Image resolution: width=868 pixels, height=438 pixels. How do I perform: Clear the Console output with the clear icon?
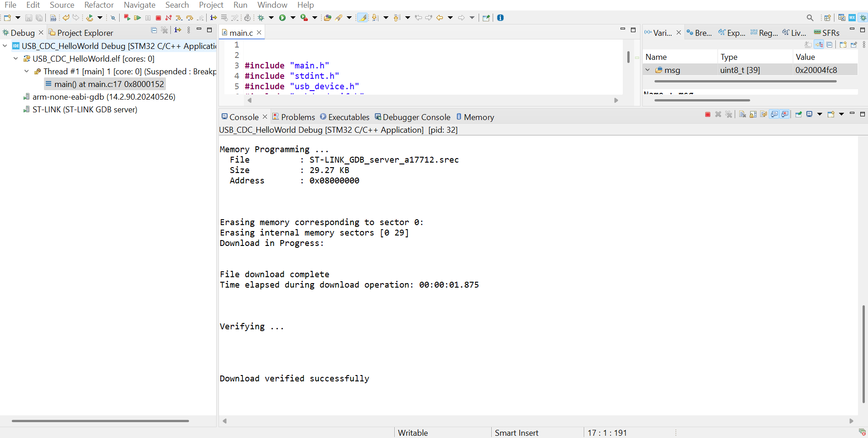(742, 114)
